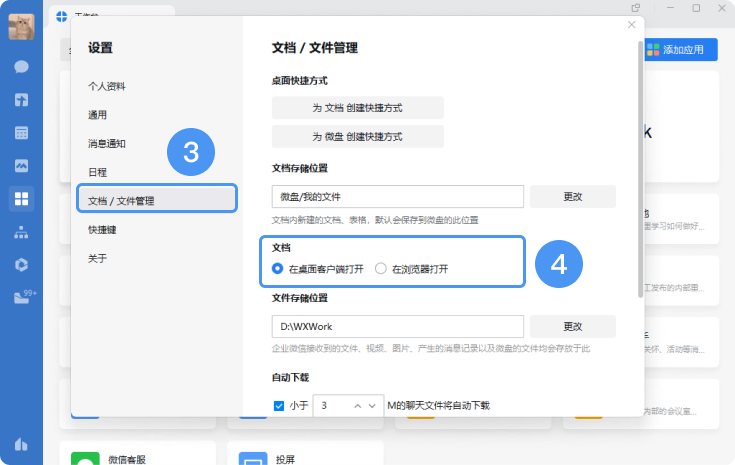Open the Calendar icon in left sidebar
735x465 pixels.
[x=21, y=133]
